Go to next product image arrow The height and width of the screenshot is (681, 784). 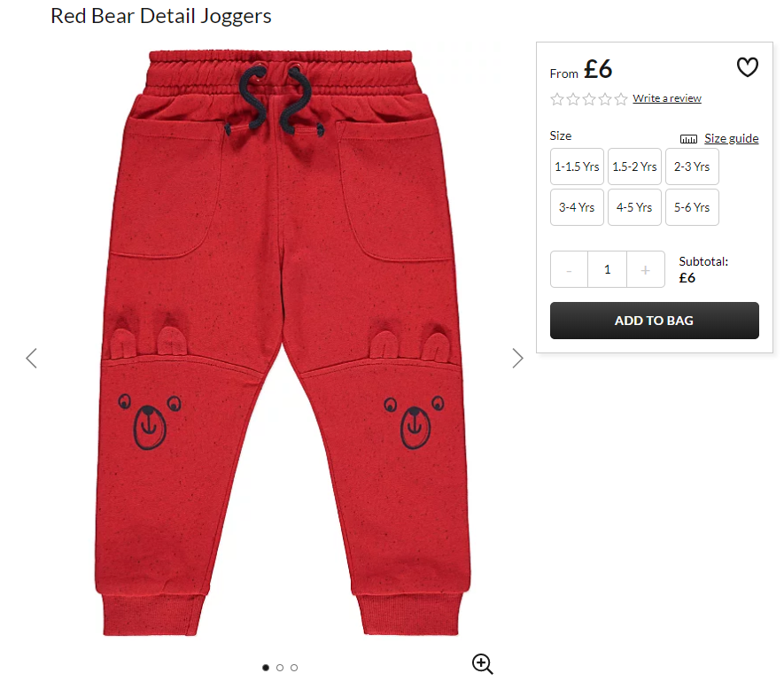(517, 358)
